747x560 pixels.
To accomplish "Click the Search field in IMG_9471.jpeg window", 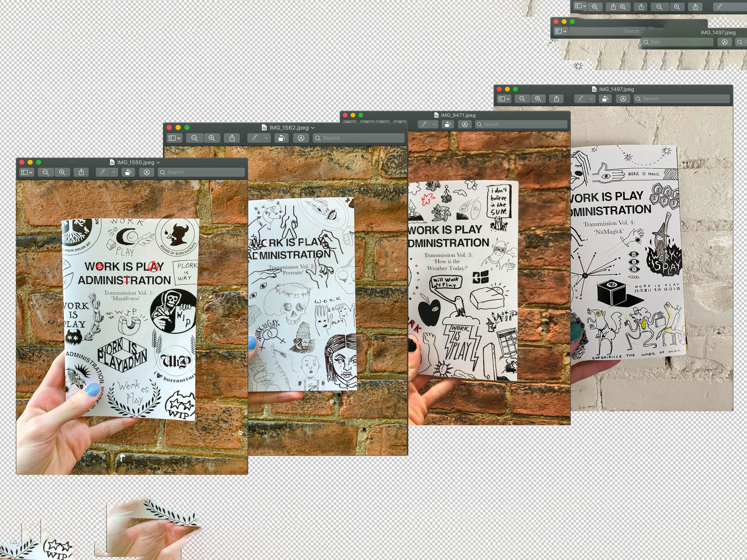I will [521, 124].
